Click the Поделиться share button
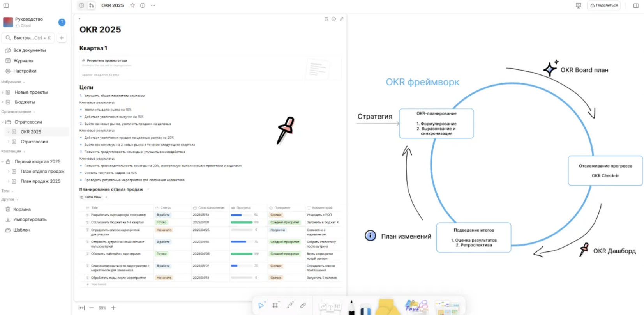Screen dimensions: 644x315 [x=604, y=5]
